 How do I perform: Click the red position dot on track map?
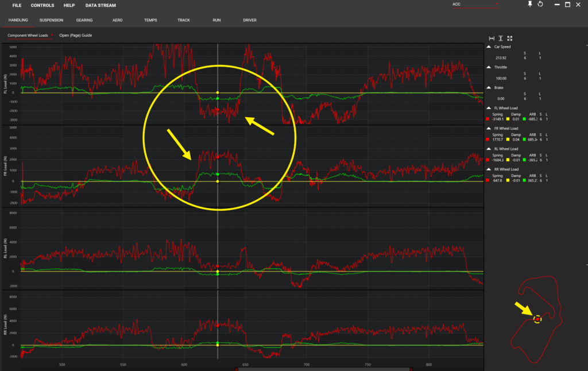point(537,319)
